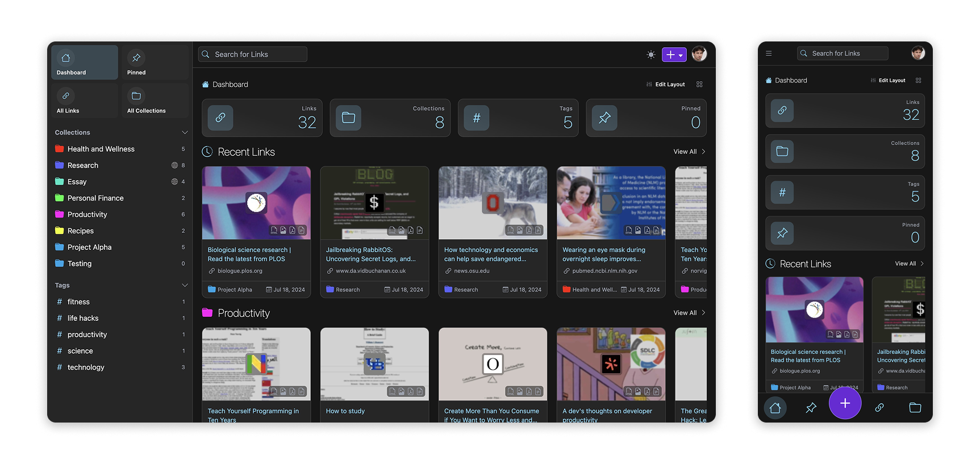Click the user profile avatar in desktop header
This screenshot has width=980, height=464.
click(699, 54)
